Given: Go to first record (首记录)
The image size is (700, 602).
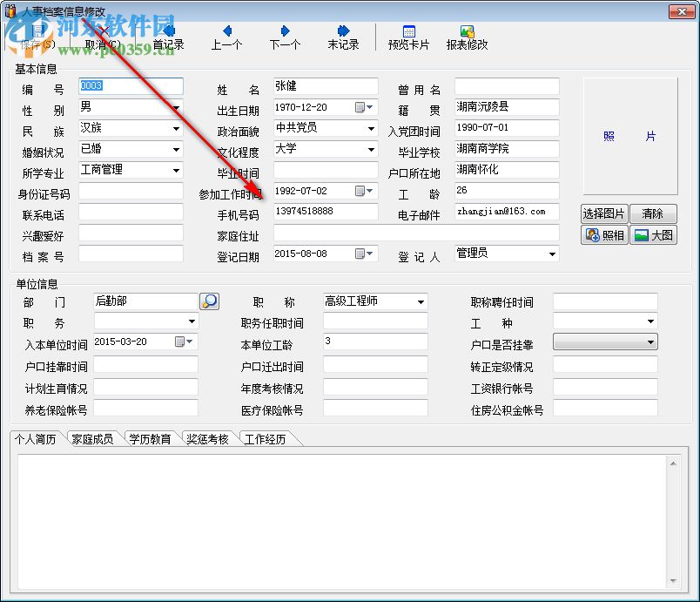Looking at the screenshot, I should coord(168,37).
